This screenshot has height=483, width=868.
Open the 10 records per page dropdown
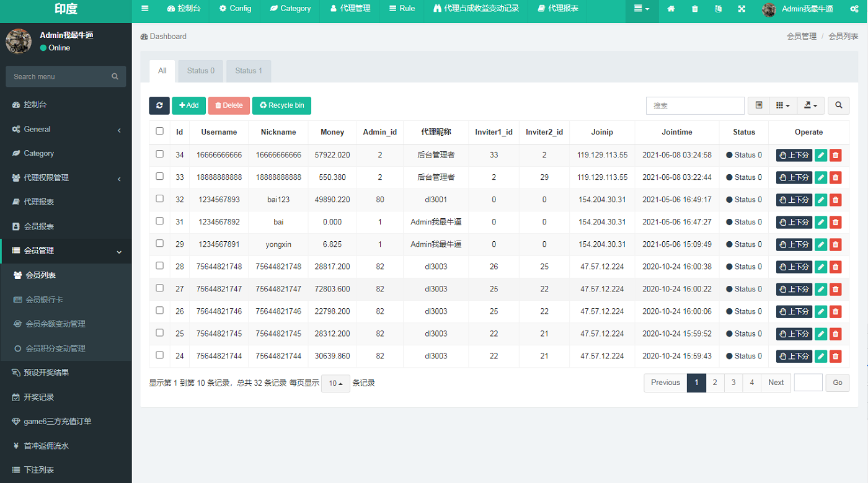coord(335,383)
